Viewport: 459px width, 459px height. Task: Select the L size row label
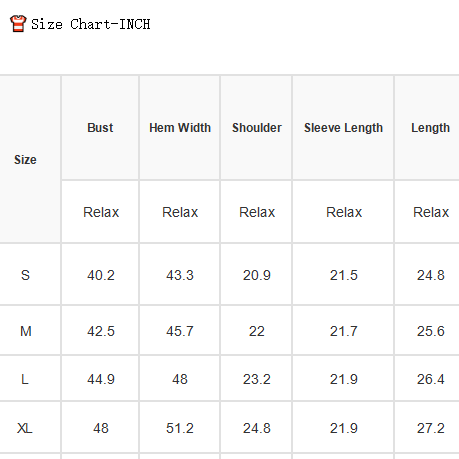click(x=25, y=379)
